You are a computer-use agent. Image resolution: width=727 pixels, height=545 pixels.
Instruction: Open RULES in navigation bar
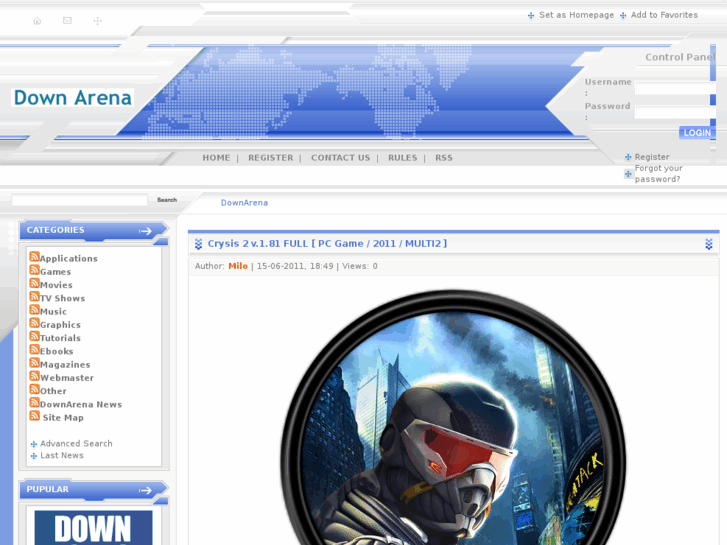(402, 158)
